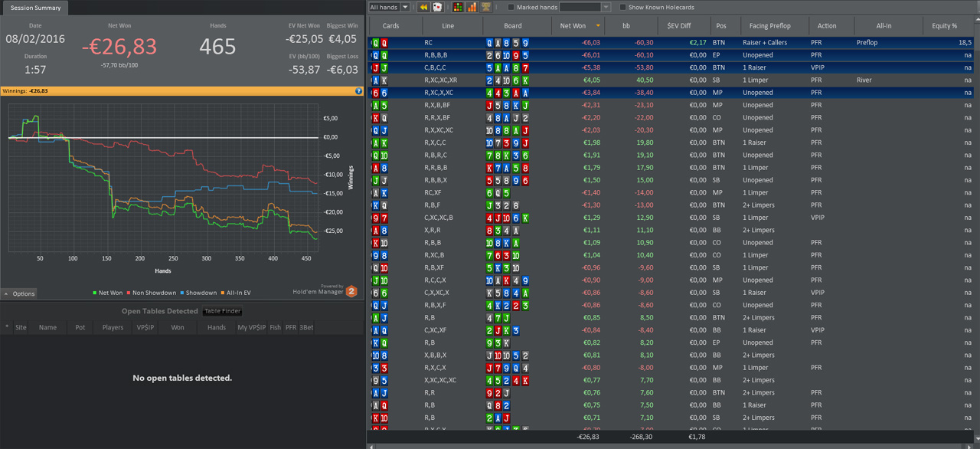The image size is (980, 449).
Task: Sort by the bb column header
Action: click(631, 26)
